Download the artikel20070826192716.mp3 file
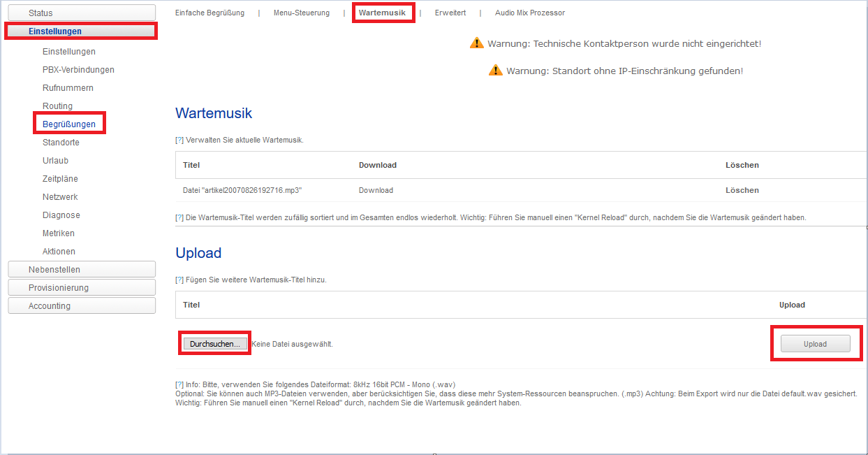Image resolution: width=868 pixels, height=455 pixels. 376,190
